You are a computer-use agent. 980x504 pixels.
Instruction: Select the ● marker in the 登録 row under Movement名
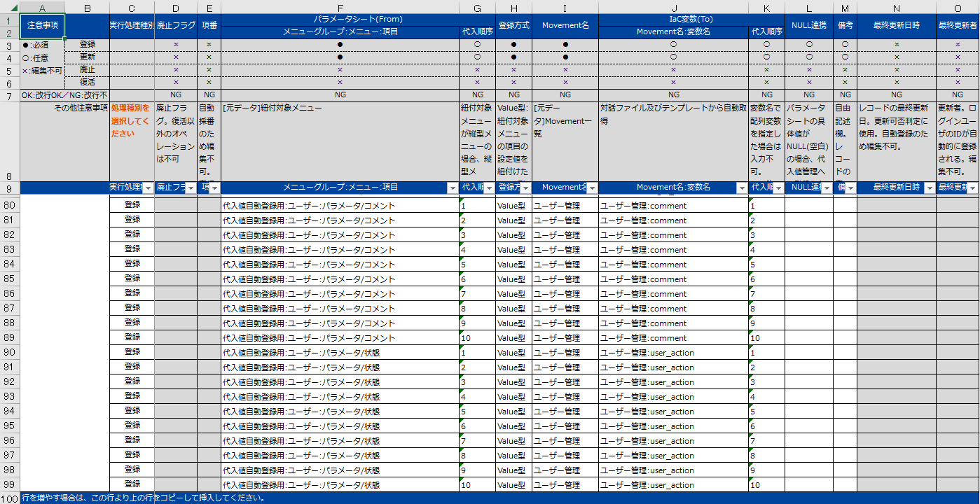[567, 43]
